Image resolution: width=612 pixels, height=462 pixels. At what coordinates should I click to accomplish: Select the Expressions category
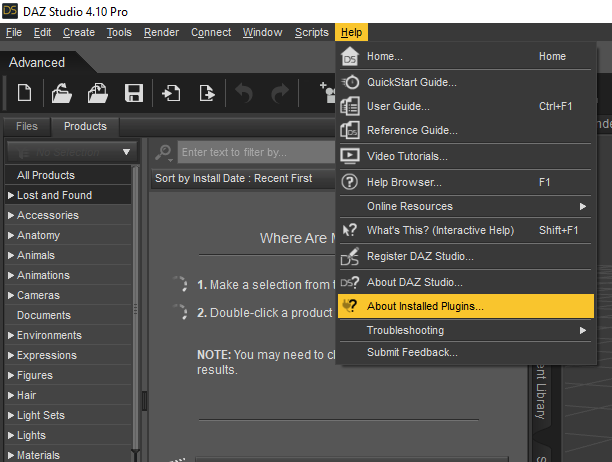[68, 355]
